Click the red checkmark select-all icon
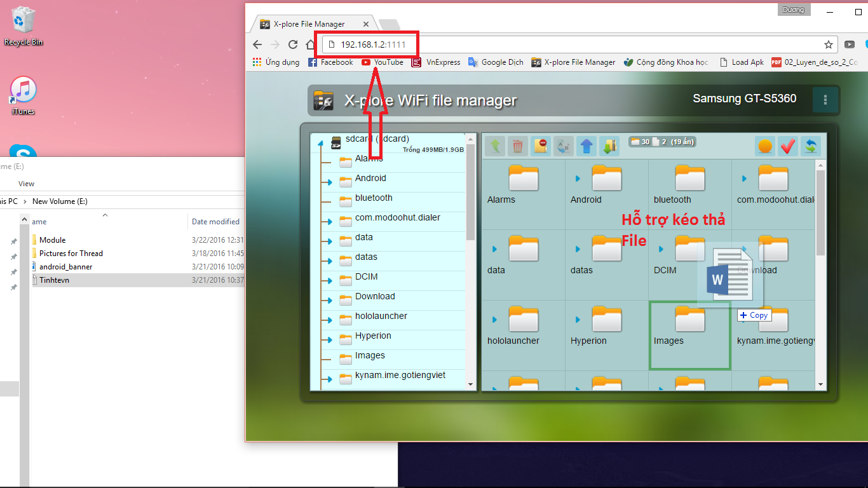Viewport: 868px width, 488px height. [x=788, y=146]
